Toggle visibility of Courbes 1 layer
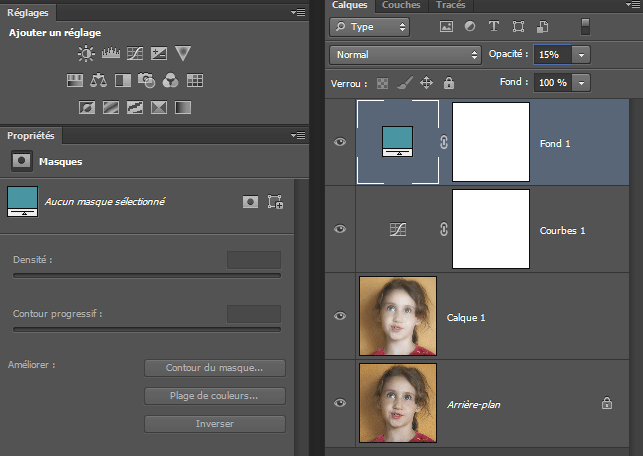643x456 pixels. [x=340, y=229]
